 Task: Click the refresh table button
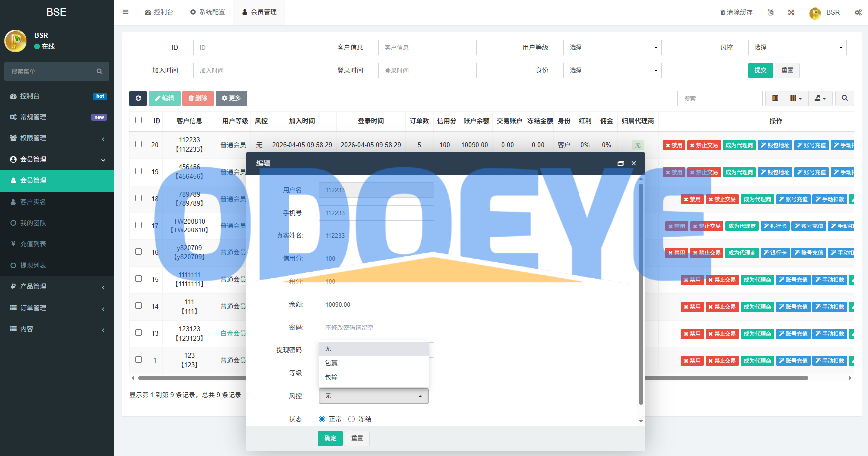click(138, 98)
